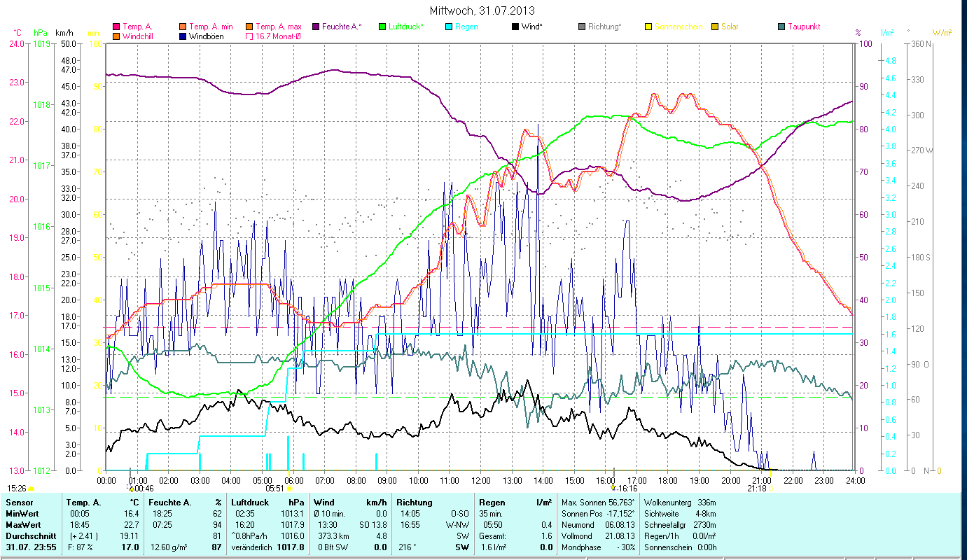Click the Temp. A. min legend label
967x560 pixels.
(x=209, y=27)
